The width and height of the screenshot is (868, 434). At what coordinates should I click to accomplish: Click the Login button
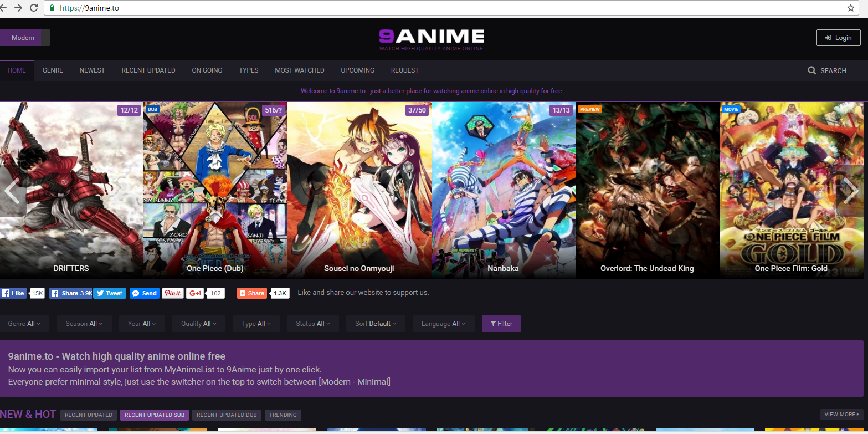coord(838,38)
